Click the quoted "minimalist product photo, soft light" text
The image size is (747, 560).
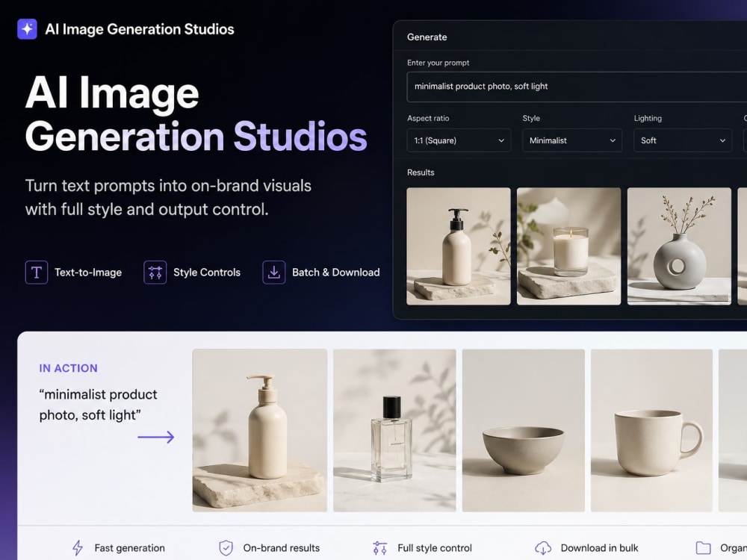click(98, 405)
